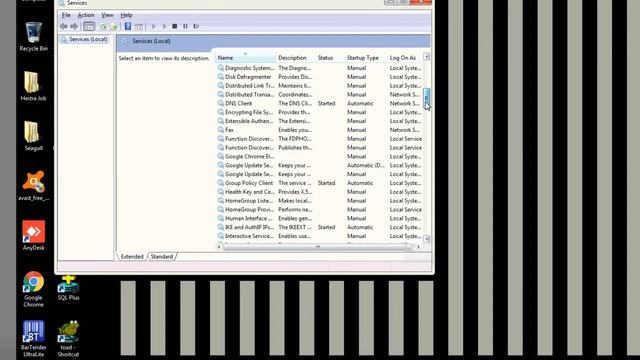Image resolution: width=640 pixels, height=360 pixels.
Task: Select the AnyDesk desktop shortcut
Action: pos(33,236)
